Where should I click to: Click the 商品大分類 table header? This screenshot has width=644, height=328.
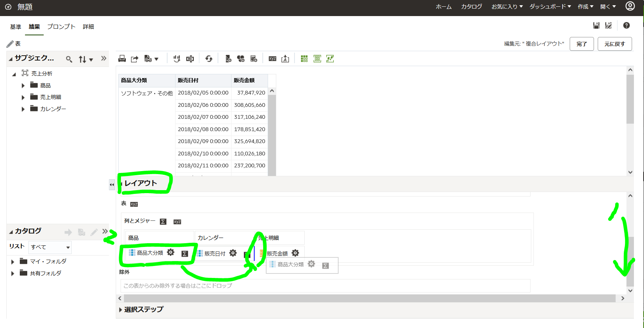(147, 80)
